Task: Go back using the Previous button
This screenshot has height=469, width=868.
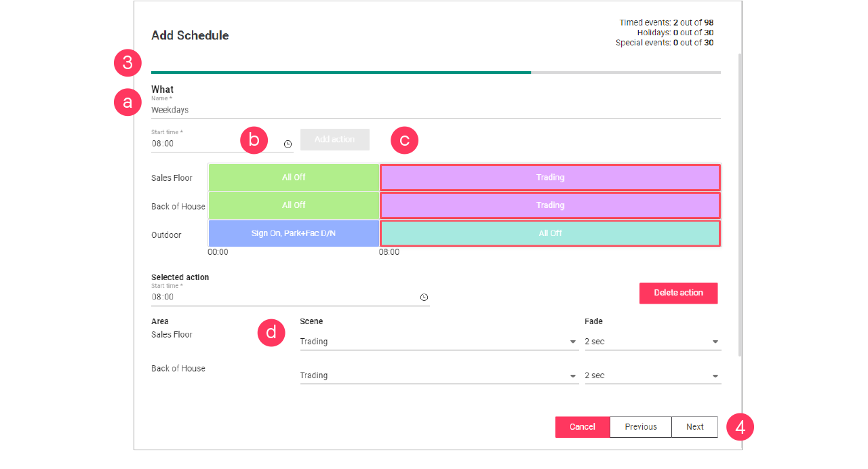Action: (640, 426)
